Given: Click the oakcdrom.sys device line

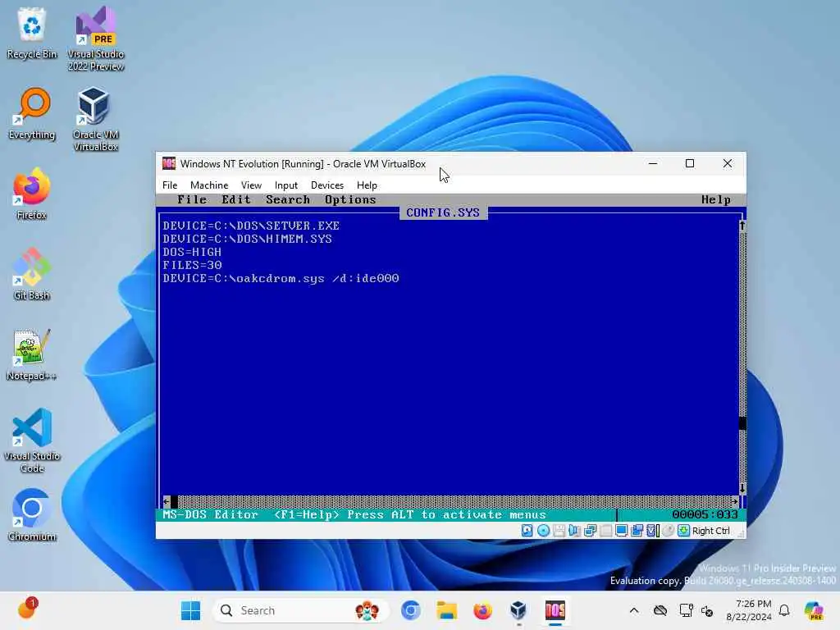Looking at the screenshot, I should 281,278.
